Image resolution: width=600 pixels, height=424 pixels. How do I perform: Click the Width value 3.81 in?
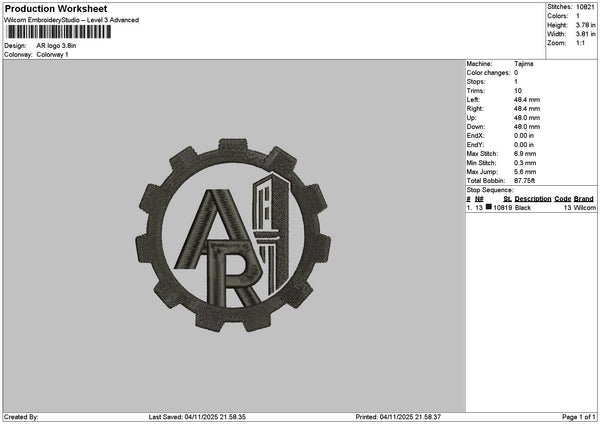(585, 34)
